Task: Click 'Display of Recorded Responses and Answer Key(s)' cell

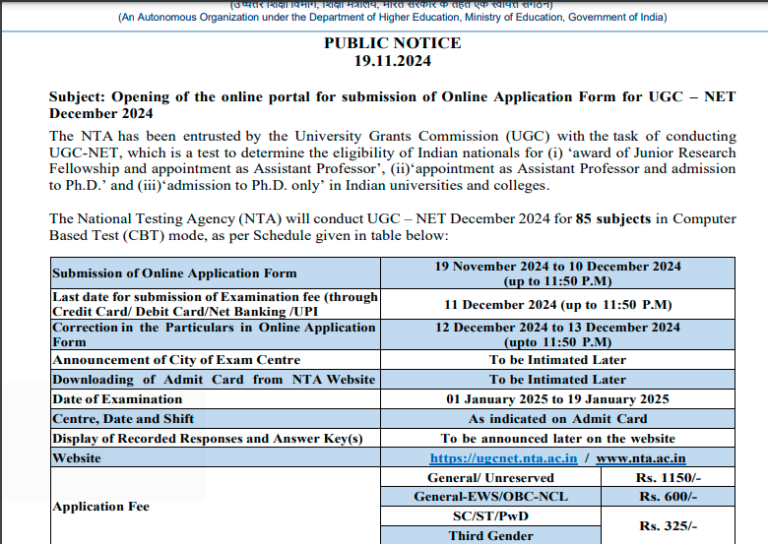Action: pos(216,438)
